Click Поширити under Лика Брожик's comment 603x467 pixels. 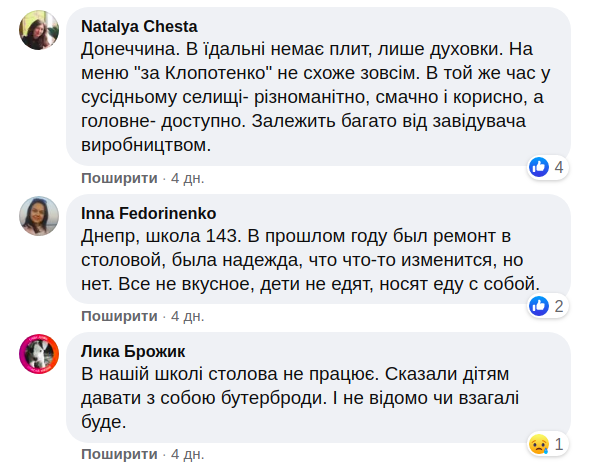[x=120, y=455]
